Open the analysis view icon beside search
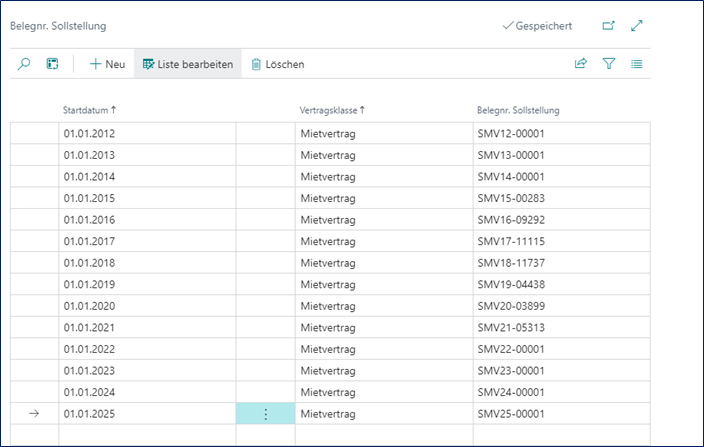The height and width of the screenshot is (447, 704). click(x=53, y=64)
